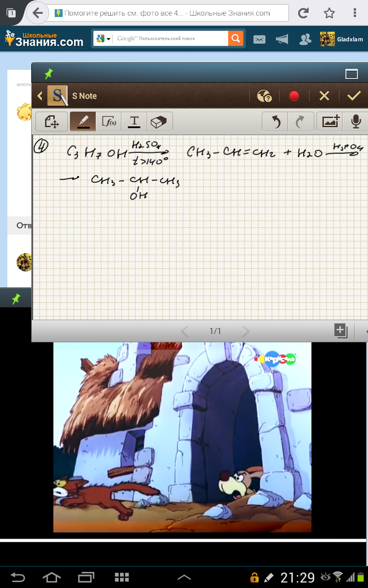Save the note with the checkmark

click(x=354, y=96)
